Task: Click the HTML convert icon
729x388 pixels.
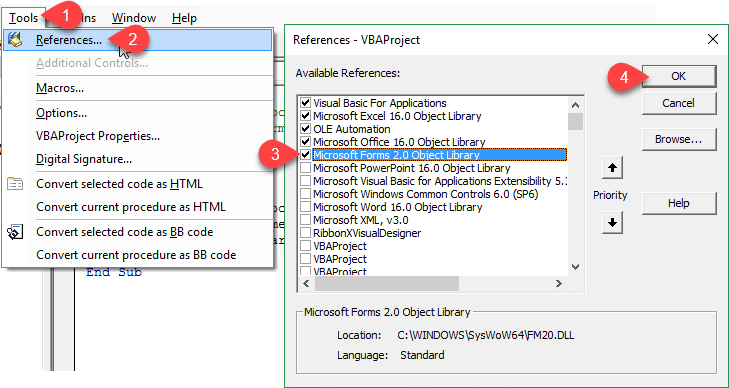Action: [15, 184]
